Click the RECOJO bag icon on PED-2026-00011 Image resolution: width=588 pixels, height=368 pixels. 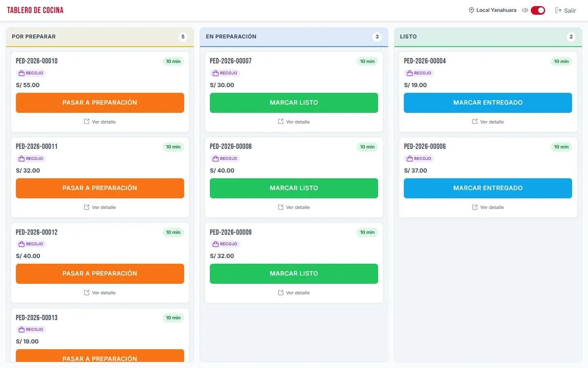22,159
